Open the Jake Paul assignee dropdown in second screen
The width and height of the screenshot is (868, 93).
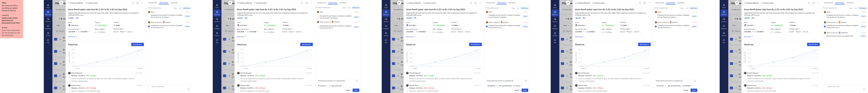click(323, 86)
